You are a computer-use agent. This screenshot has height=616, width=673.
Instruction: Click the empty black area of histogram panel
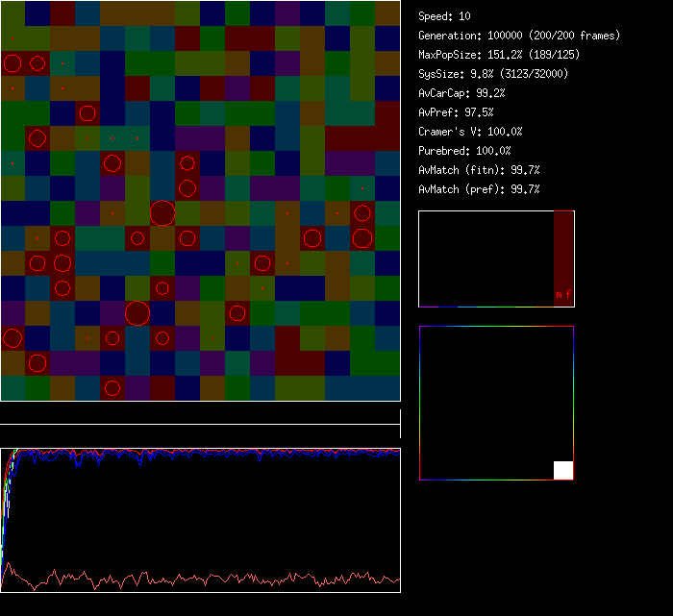point(486,259)
